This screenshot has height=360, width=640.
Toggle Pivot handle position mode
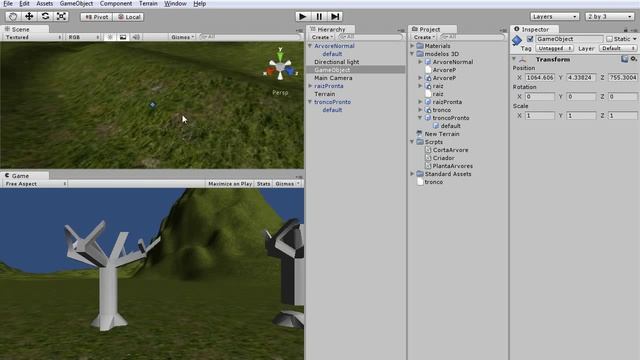point(96,17)
